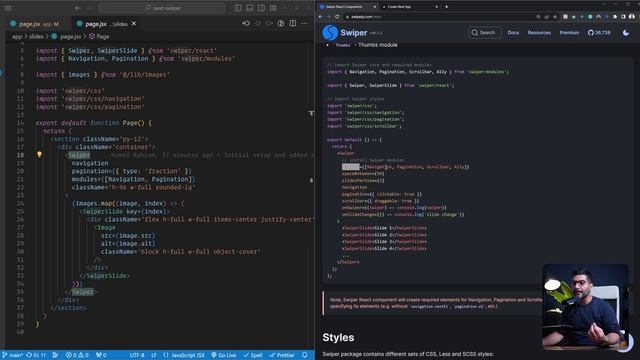This screenshot has width=640, height=360.
Task: Close the Swiper React Components browser tab
Action: tap(375, 7)
